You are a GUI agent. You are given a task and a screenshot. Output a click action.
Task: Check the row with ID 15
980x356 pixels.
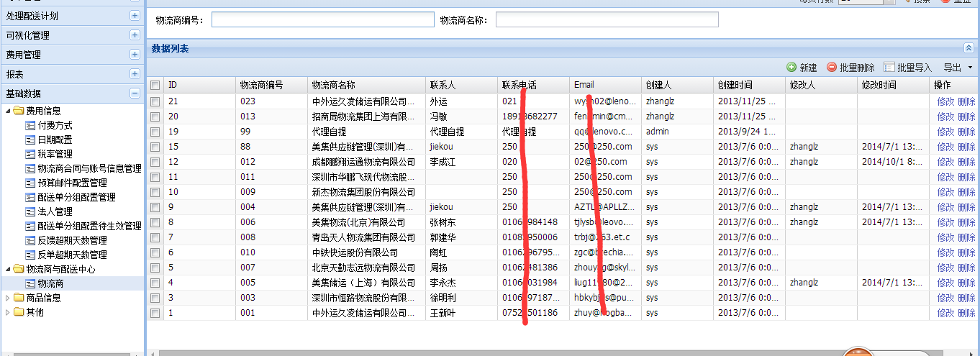(155, 147)
